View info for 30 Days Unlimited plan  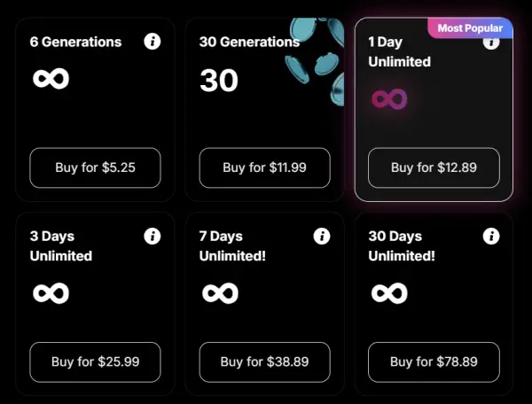(x=491, y=236)
